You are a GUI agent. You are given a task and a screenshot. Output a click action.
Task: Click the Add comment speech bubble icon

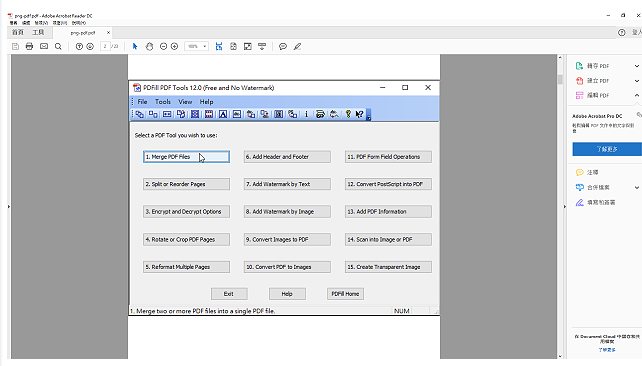tap(283, 46)
